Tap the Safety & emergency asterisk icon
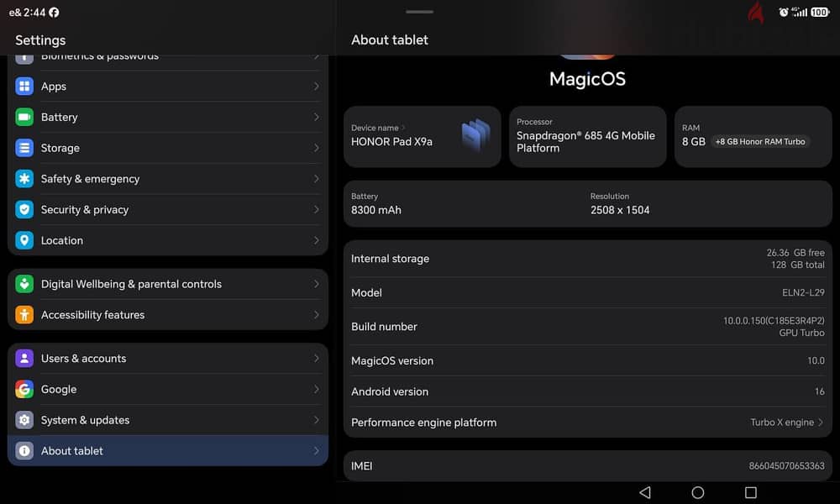840x504 pixels. pyautogui.click(x=24, y=178)
